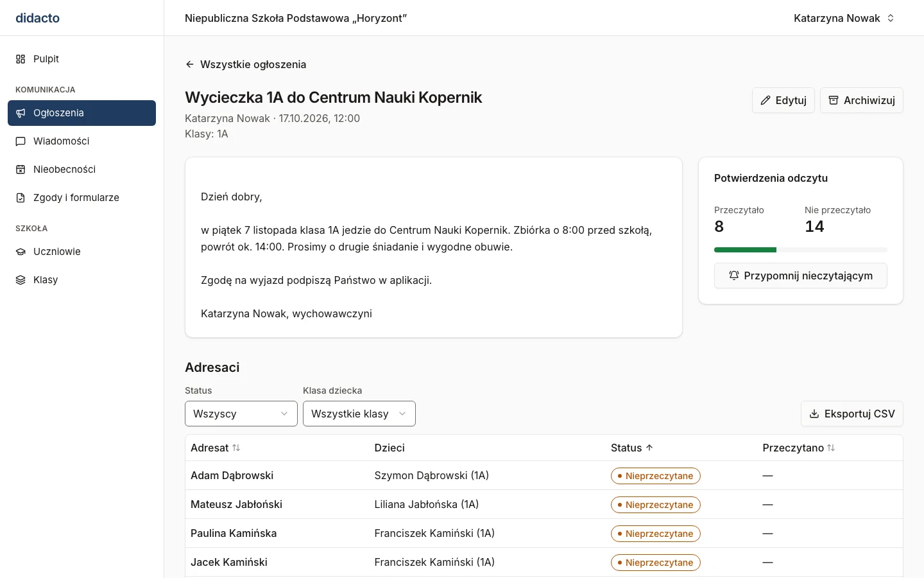Click the pencil icon in Edytuj button
Screen dimensions: 924x578
pyautogui.click(x=766, y=100)
